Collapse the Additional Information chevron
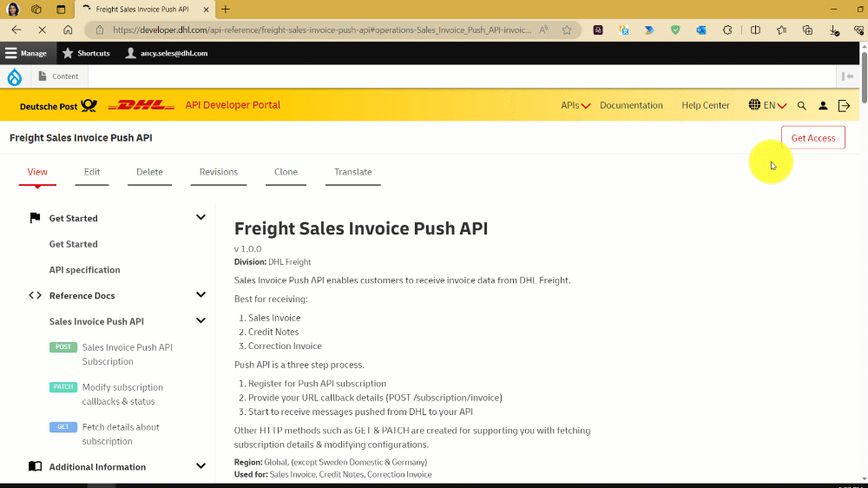 (x=201, y=466)
